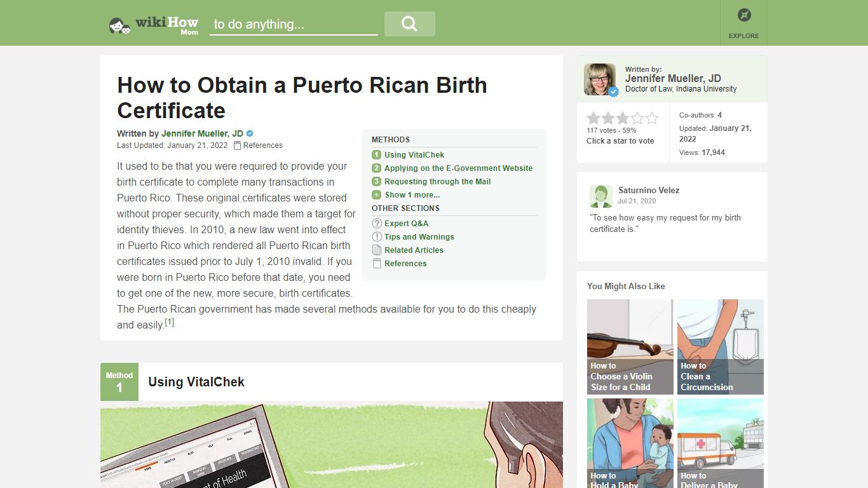Go to References section in sidebar list

click(405, 264)
